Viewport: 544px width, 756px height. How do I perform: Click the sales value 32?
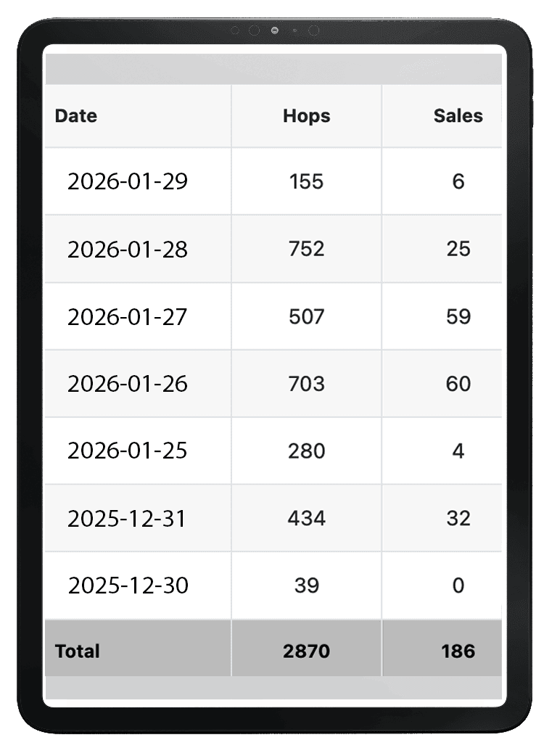(x=458, y=519)
